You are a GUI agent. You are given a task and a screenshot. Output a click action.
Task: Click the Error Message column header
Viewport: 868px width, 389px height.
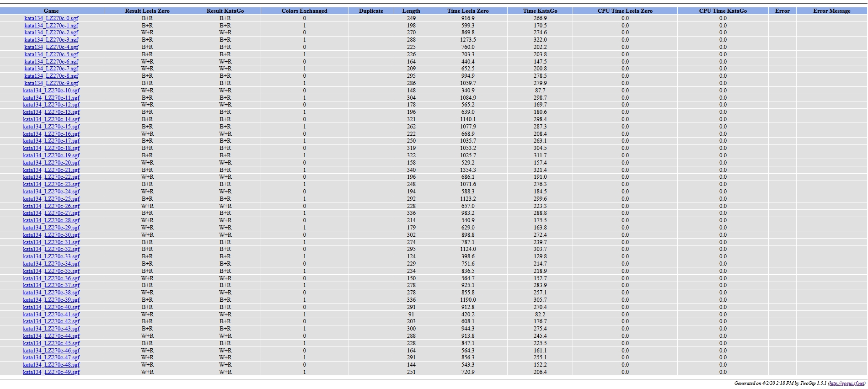pos(831,11)
